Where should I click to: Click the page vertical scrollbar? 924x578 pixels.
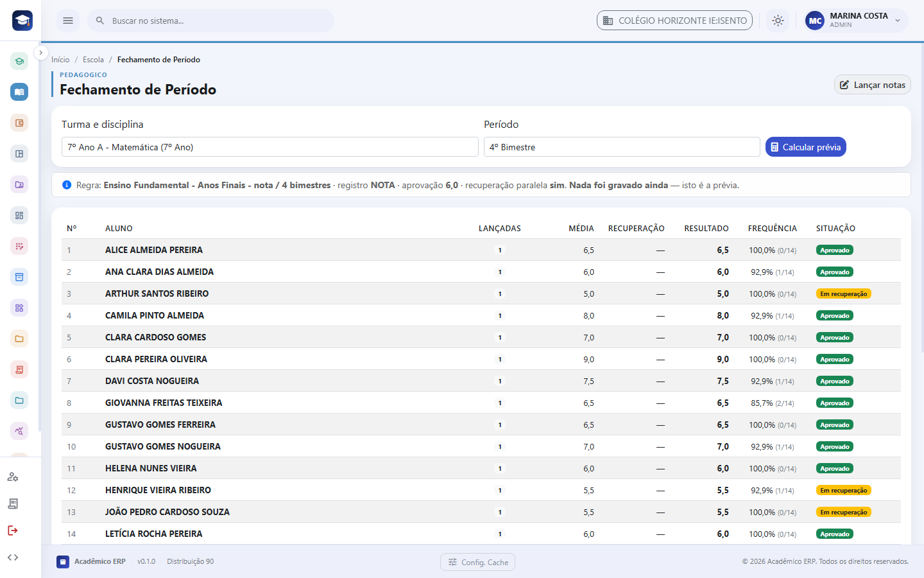pos(921,199)
